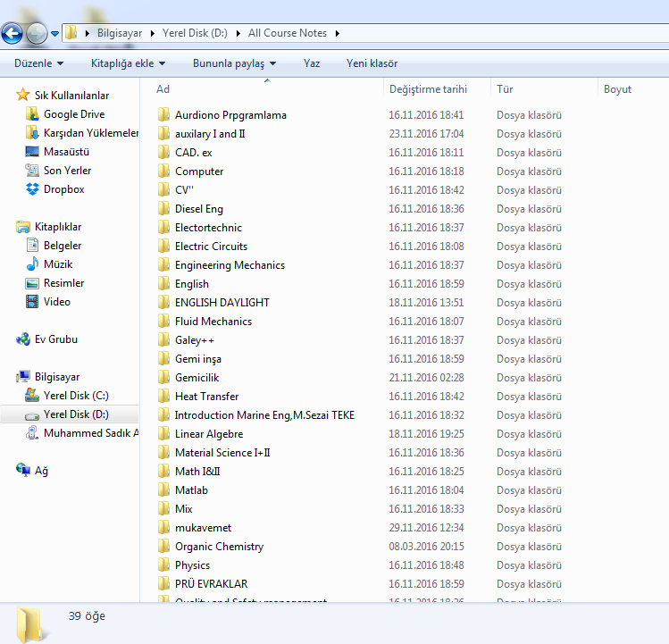The image size is (669, 644).
Task: Click the Ağ network icon
Action: 24,471
